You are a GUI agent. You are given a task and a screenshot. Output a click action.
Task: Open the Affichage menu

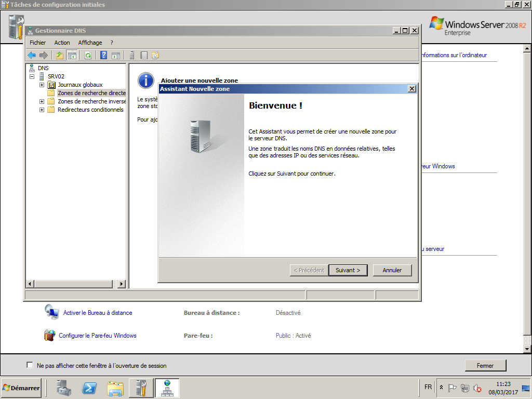[x=89, y=42]
